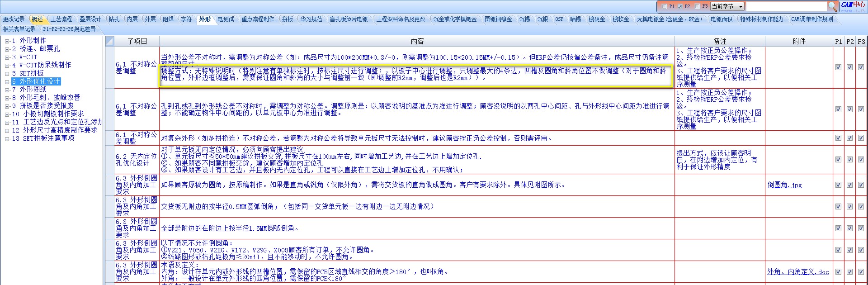This screenshot has width=868, height=285.
Task: Expand tree node 13 SET拼板注意事项
Action: [7, 138]
